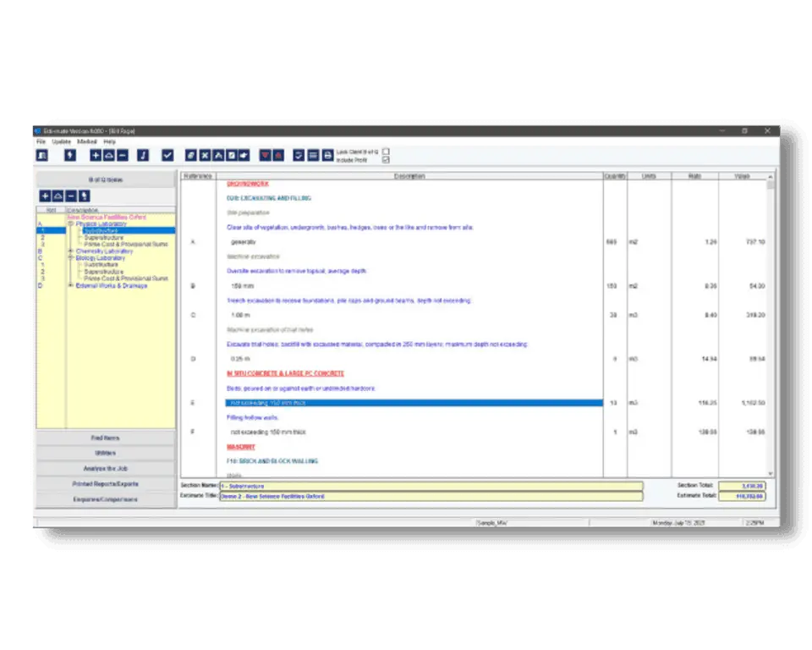Click the X icon in main toolbar
The height and width of the screenshot is (650, 812).
[204, 156]
